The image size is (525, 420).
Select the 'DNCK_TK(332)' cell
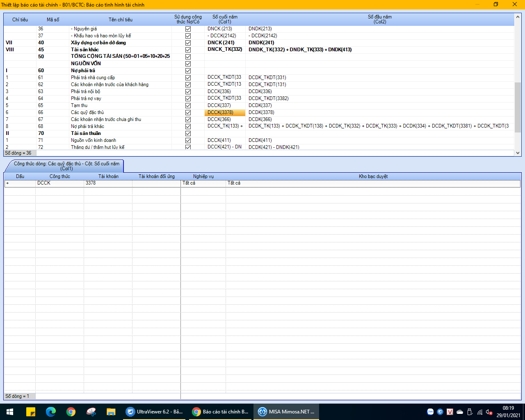225,50
